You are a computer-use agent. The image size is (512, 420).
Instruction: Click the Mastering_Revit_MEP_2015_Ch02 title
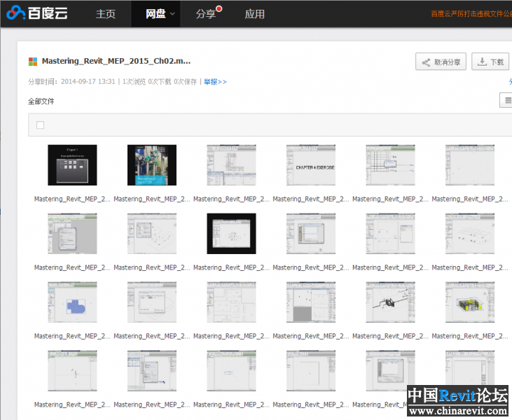(116, 61)
